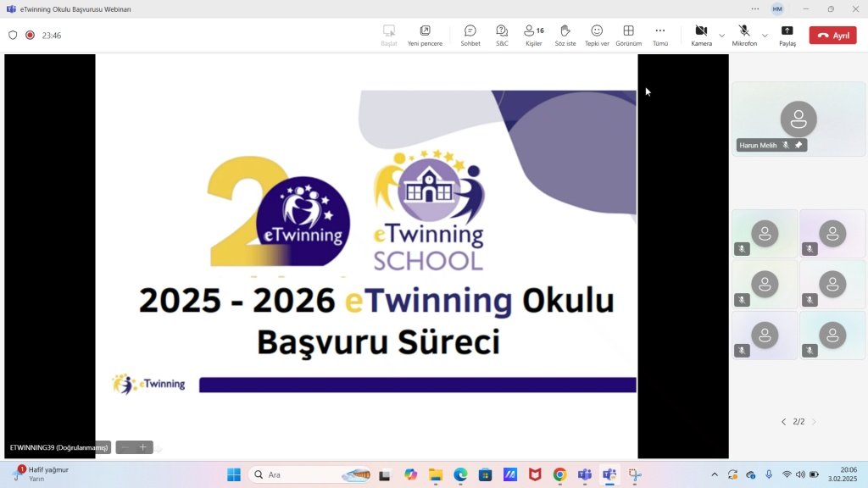Open Microsoft Edge from taskbar
Viewport: 868px width, 488px height.
[x=460, y=474]
